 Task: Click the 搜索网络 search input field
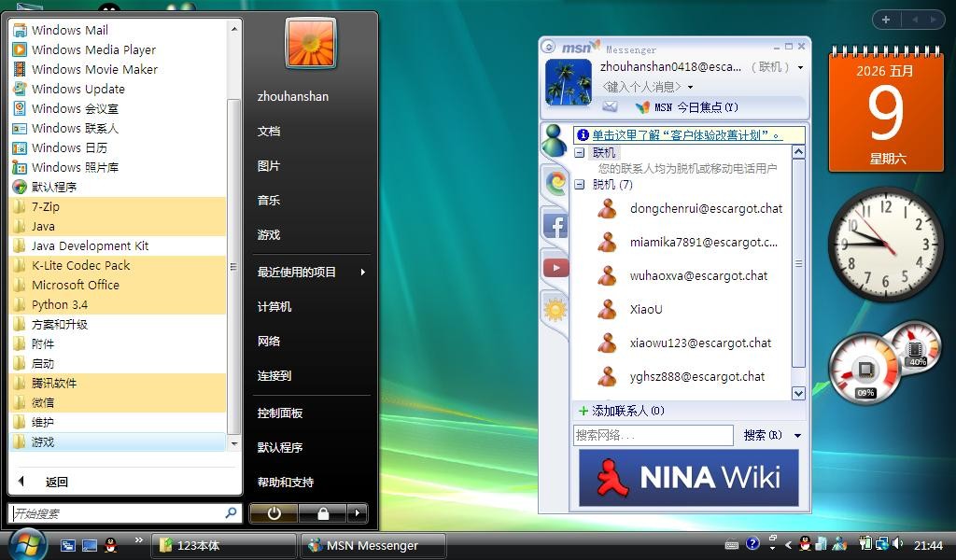coord(653,435)
